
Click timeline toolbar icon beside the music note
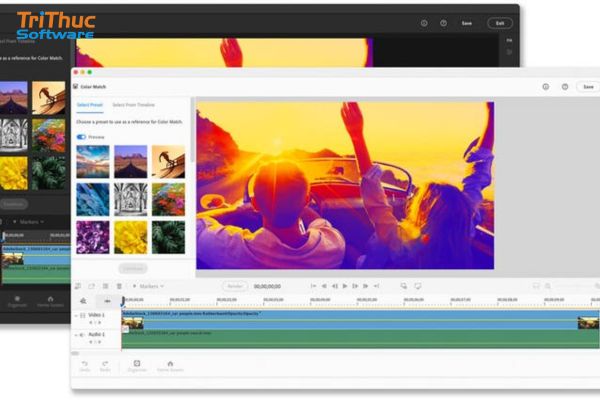91,286
